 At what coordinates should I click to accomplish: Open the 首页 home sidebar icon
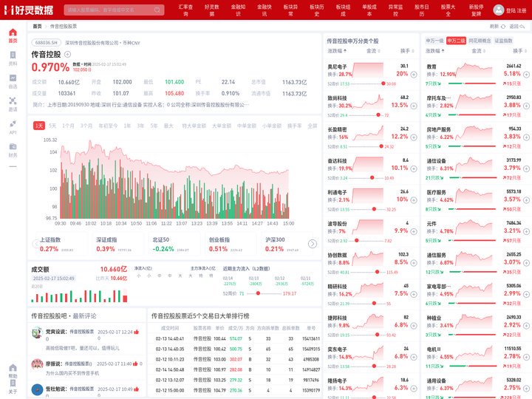13,35
